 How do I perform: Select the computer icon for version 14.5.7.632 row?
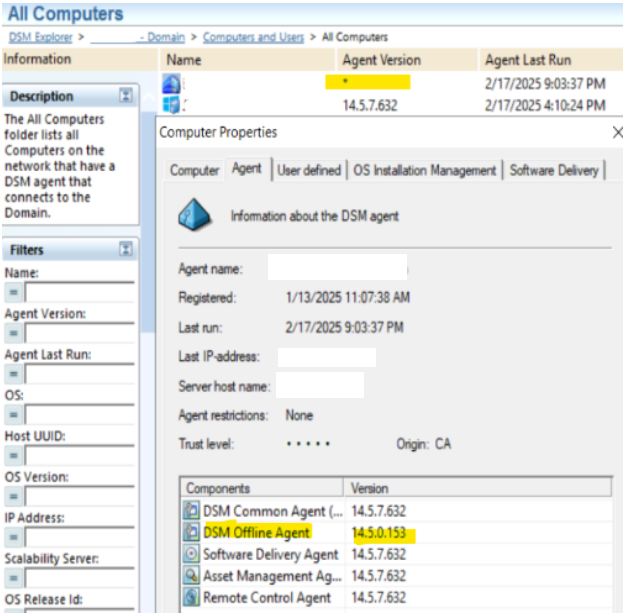pyautogui.click(x=171, y=105)
